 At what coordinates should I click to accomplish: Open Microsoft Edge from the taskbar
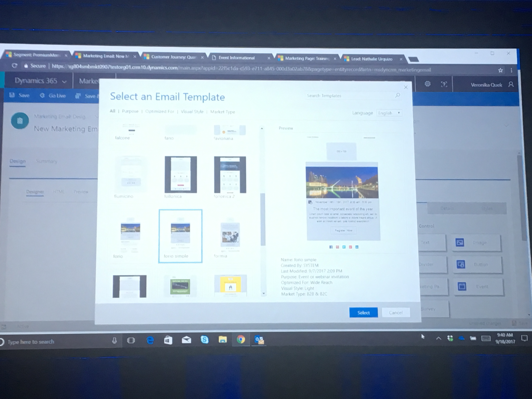(150, 340)
